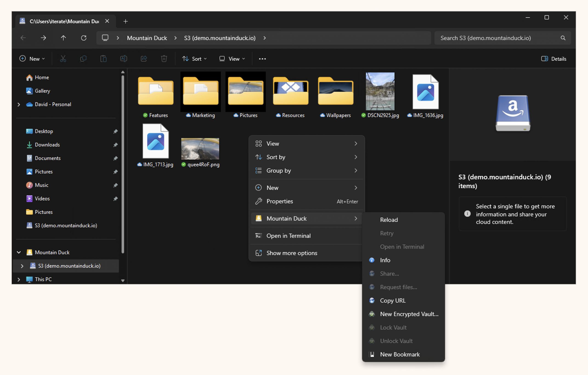Click the Search S3 input field
This screenshot has width=588, height=375.
[503, 38]
